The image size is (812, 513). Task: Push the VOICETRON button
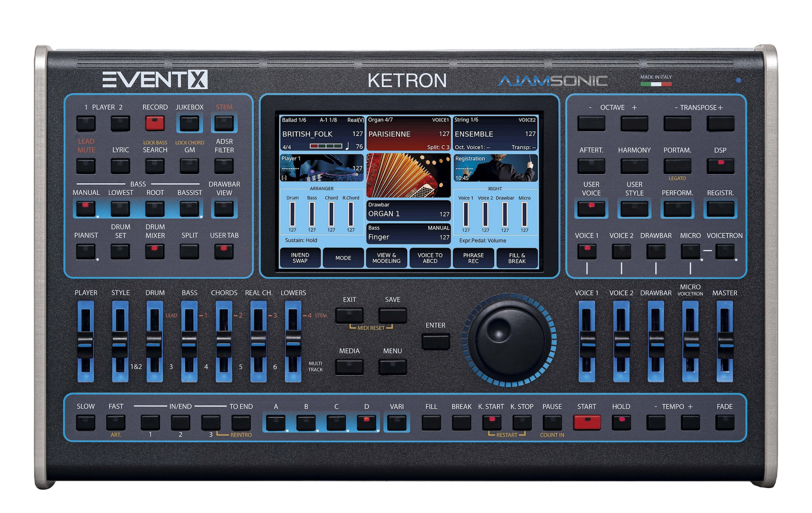pyautogui.click(x=725, y=252)
